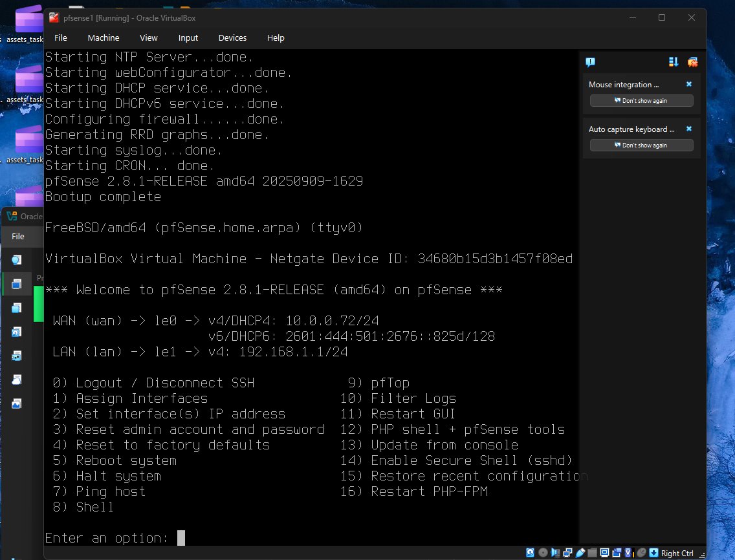Click the IPv6 address 2601:444:501:2676::825d/128
This screenshot has height=560, width=735.
[390, 336]
